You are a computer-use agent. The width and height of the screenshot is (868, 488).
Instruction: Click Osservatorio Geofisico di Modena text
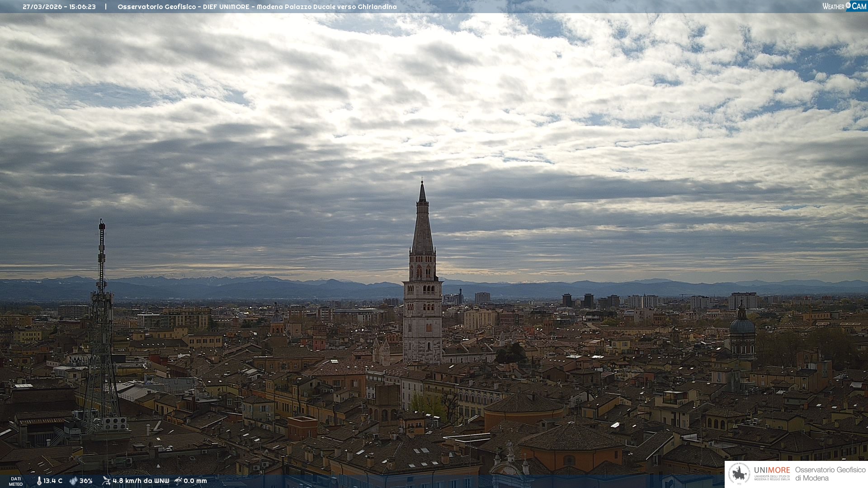[830, 474]
